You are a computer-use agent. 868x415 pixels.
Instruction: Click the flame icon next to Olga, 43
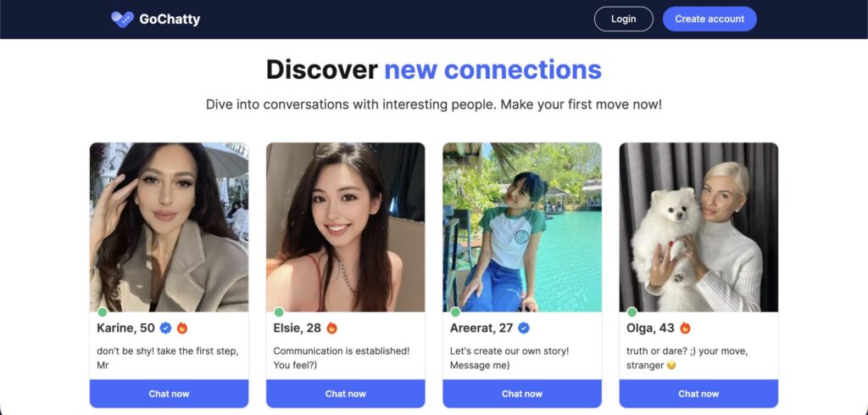pyautogui.click(x=685, y=328)
